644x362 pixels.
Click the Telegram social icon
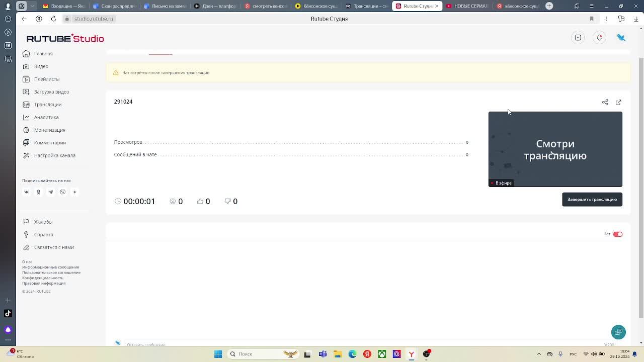(50, 192)
